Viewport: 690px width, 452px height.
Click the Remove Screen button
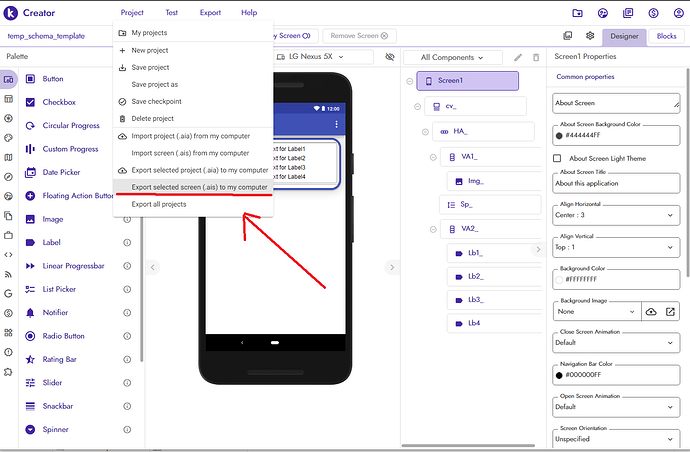click(354, 36)
